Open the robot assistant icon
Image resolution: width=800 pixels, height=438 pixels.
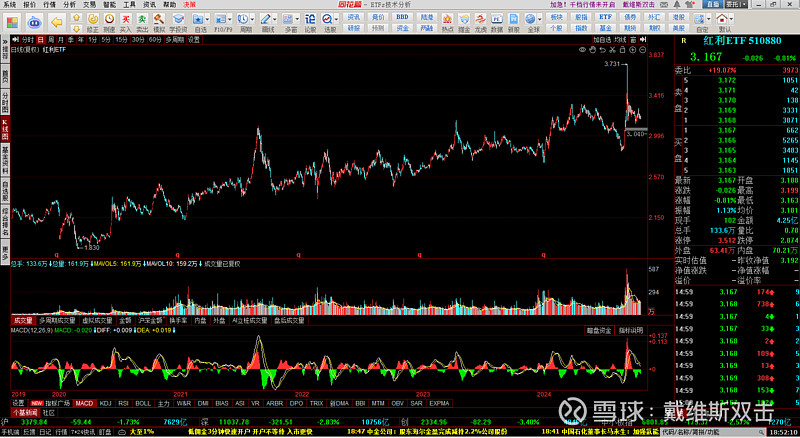point(34,22)
